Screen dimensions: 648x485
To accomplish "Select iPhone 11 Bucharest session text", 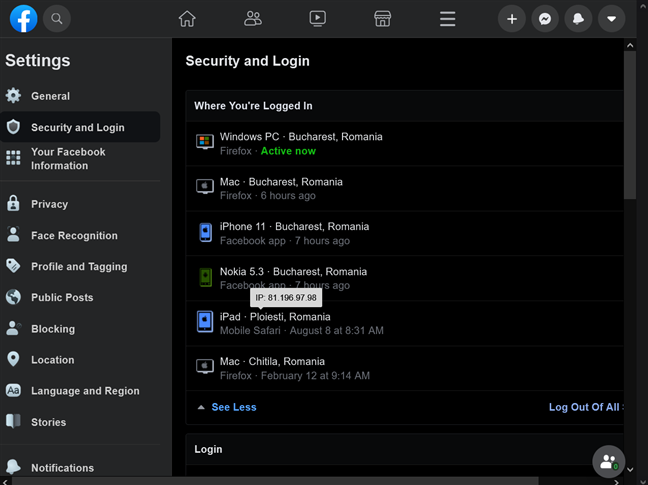I will 294,226.
